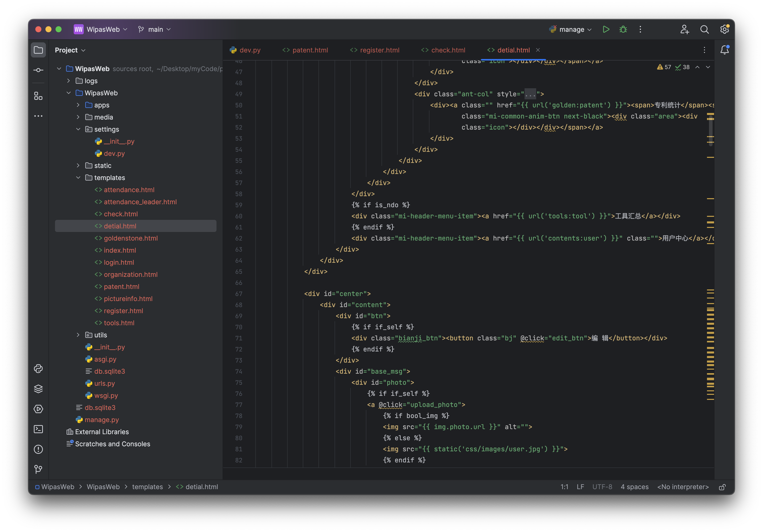Open the Python Console tool window
The image size is (763, 532).
[x=38, y=369]
